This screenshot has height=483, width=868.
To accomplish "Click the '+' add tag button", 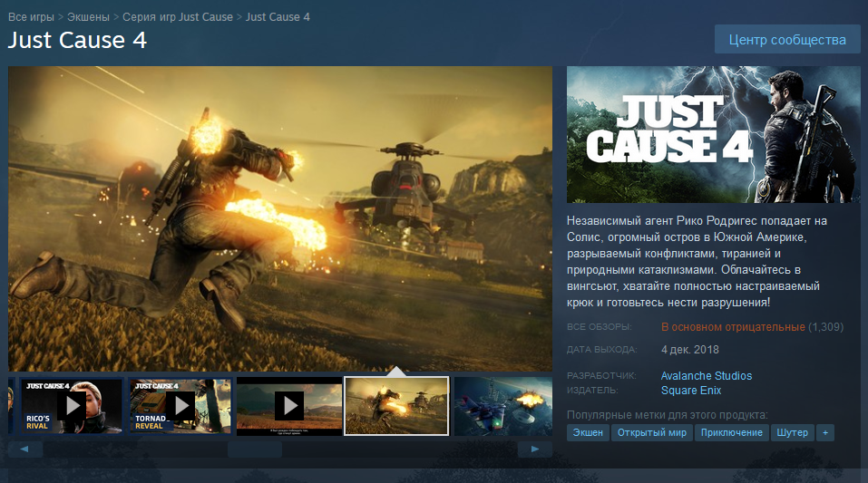I will point(825,432).
